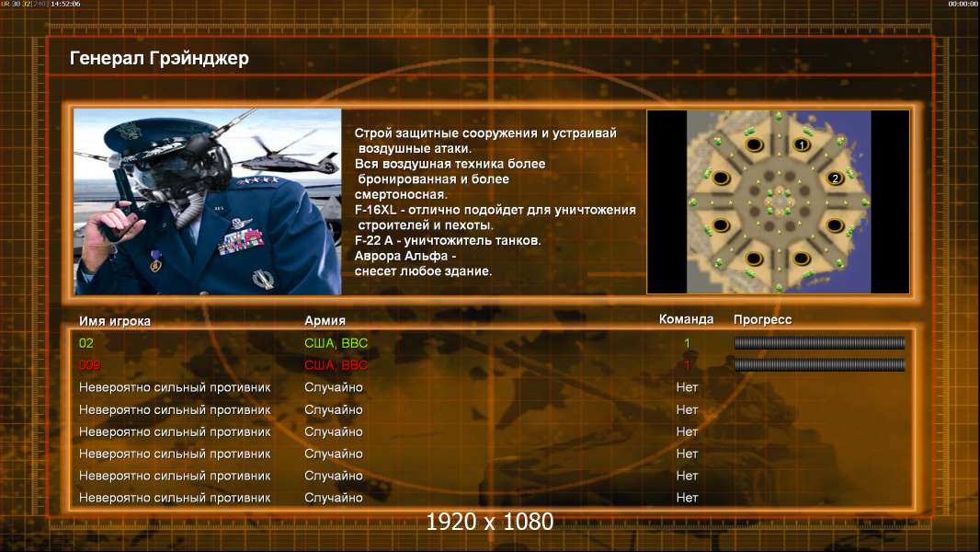Select start position marker 2 on minimap
980x552 pixels.
pos(835,178)
